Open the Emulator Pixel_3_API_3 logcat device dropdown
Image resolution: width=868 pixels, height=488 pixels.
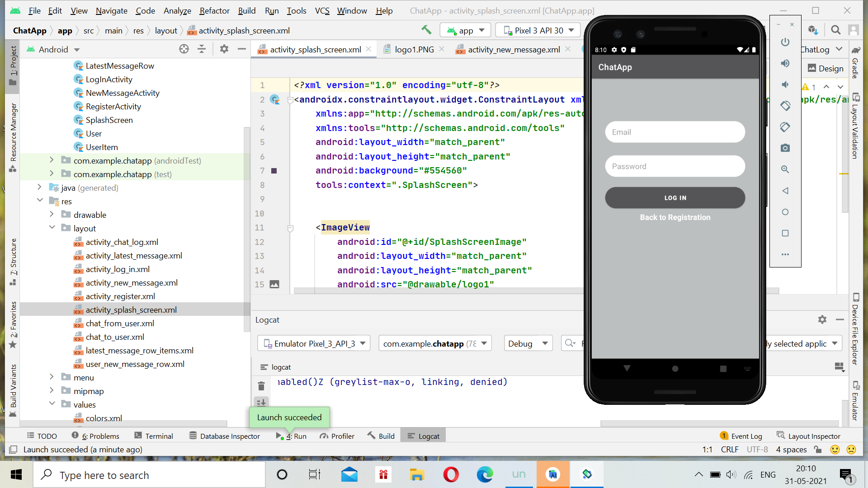(x=314, y=343)
